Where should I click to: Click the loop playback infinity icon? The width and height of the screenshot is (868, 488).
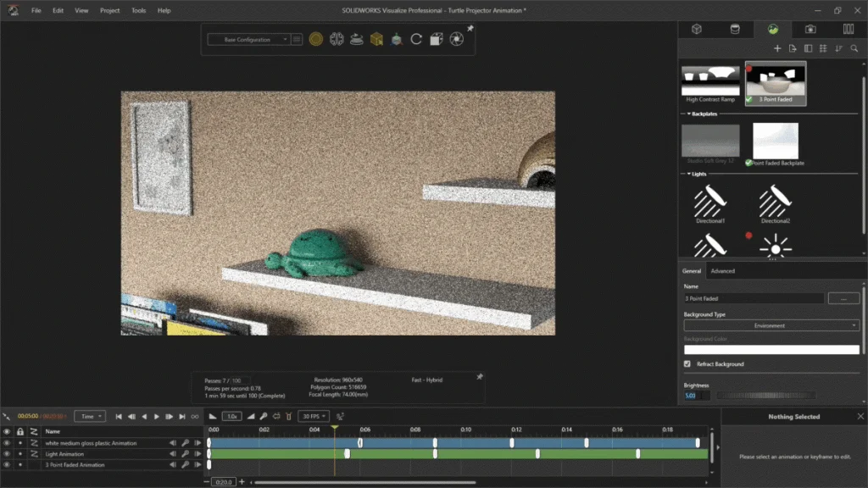195,417
